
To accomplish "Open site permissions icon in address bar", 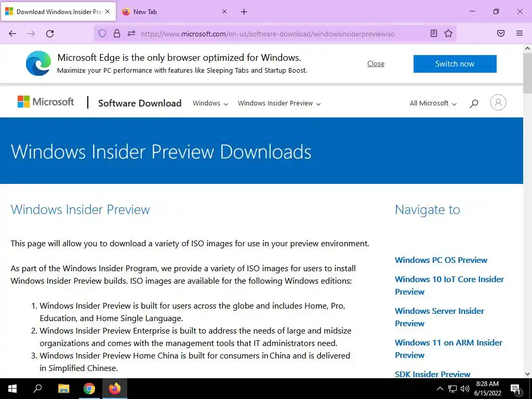I will (131, 33).
